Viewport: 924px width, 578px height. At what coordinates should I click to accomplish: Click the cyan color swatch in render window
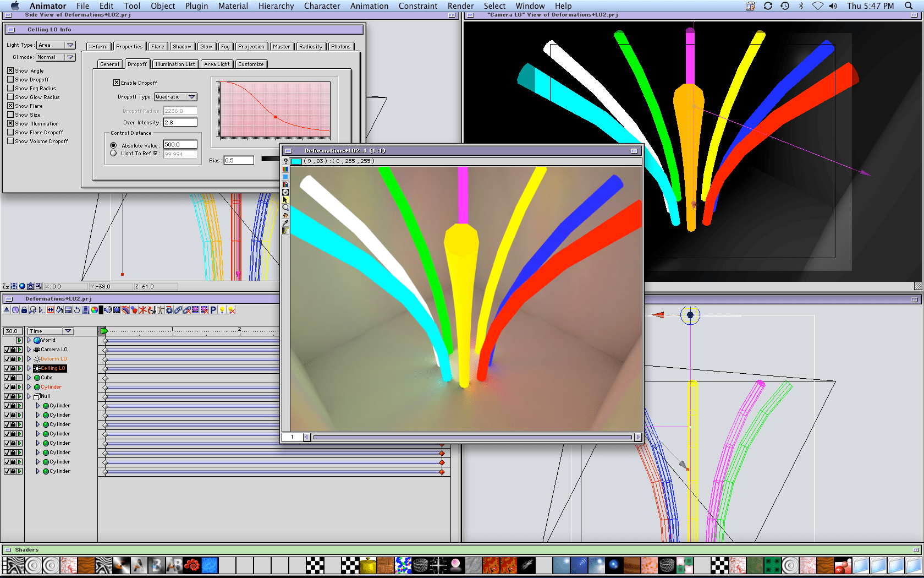pyautogui.click(x=296, y=161)
